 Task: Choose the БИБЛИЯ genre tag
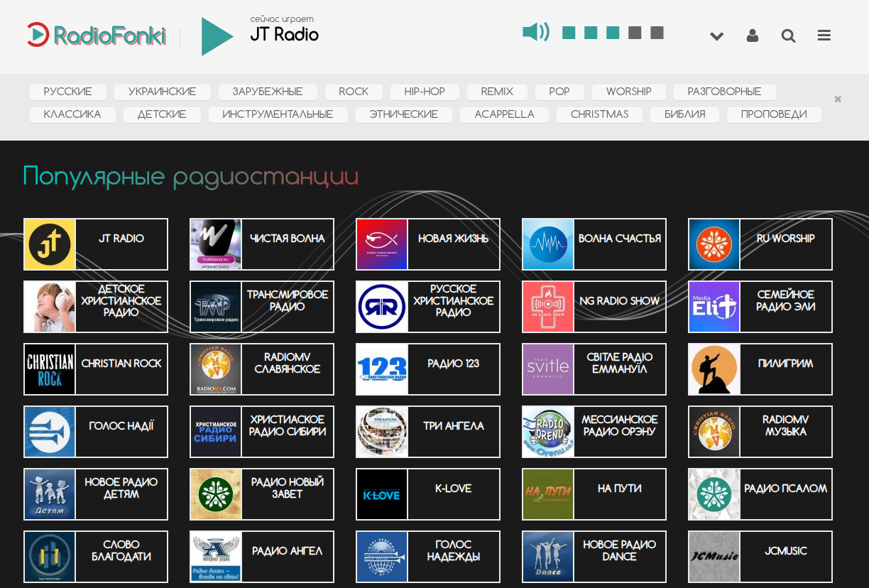[685, 114]
